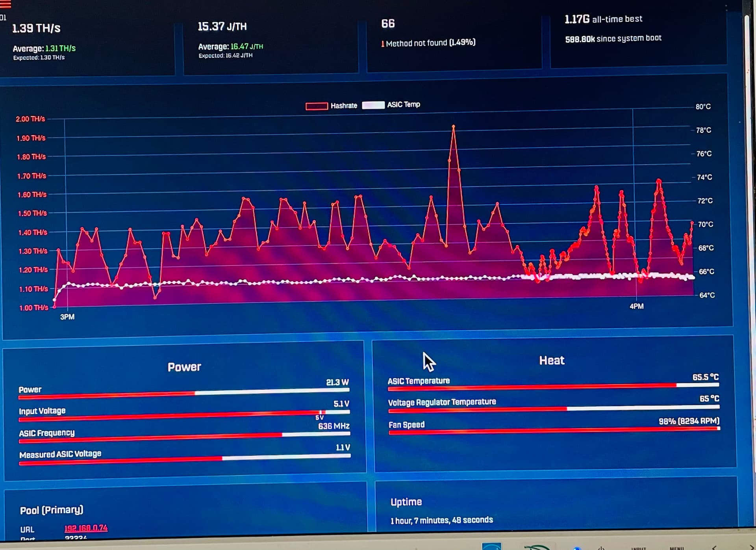
Task: Open the hamburger menu at top-left
Action: pos(5,4)
